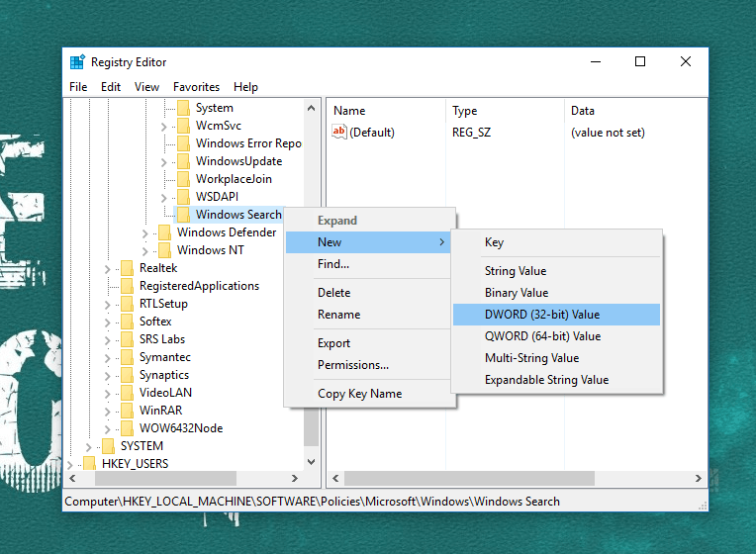This screenshot has height=554, width=756.
Task: Click the (value not set) data cell
Action: coord(608,133)
